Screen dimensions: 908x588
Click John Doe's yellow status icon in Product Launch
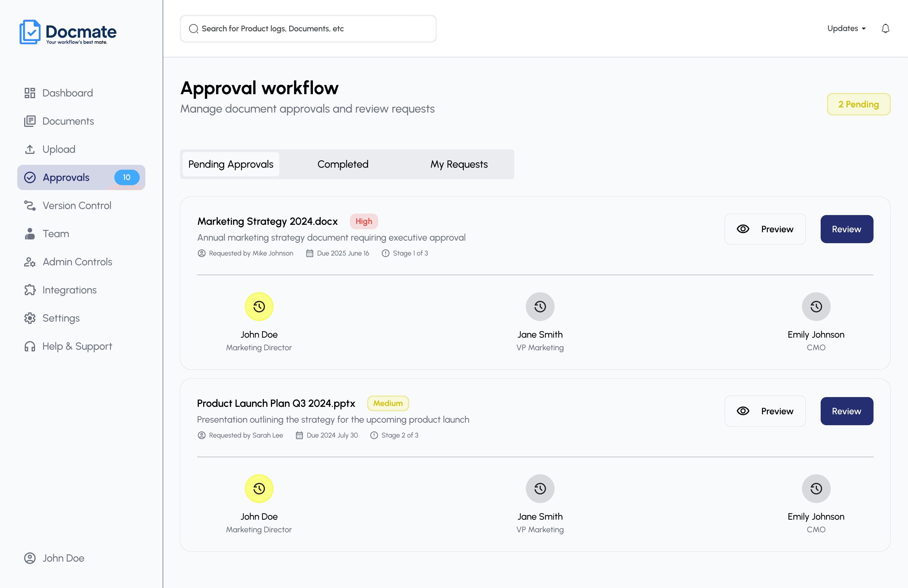259,488
